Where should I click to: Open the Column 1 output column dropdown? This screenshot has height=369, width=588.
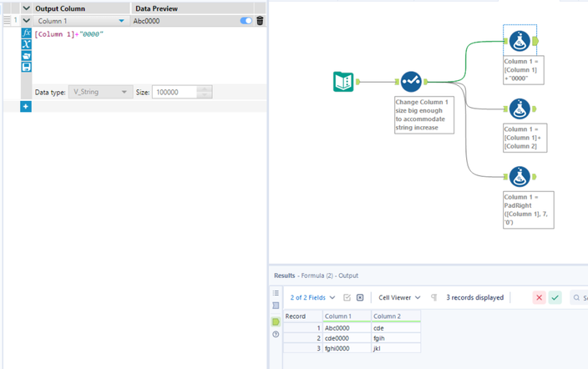click(121, 21)
